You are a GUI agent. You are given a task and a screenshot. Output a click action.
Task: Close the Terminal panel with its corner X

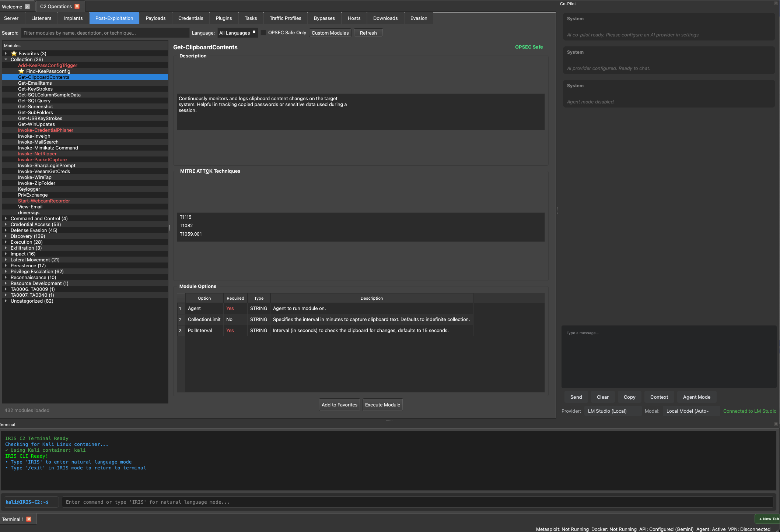click(x=776, y=424)
